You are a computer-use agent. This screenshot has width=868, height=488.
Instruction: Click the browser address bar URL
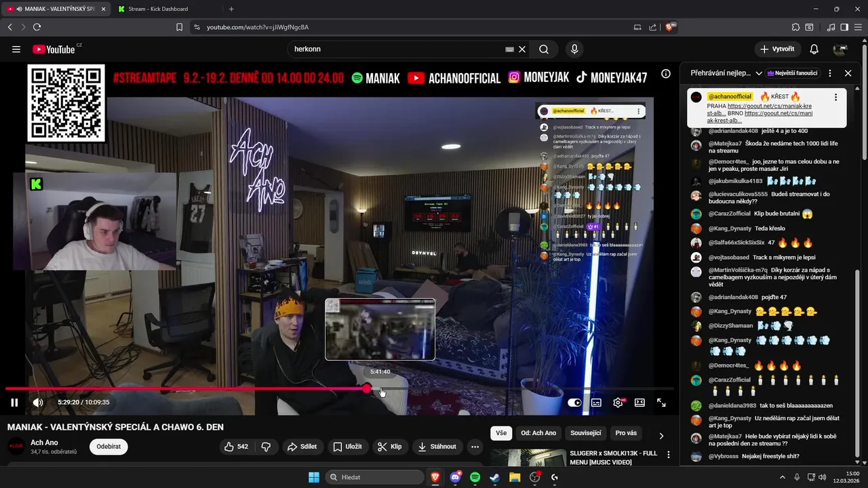[x=258, y=27]
